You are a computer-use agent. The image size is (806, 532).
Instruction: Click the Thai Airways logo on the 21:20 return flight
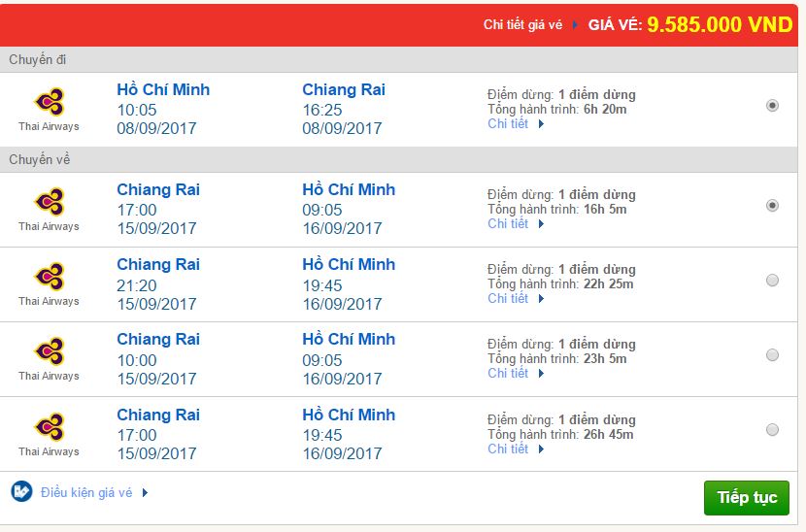[50, 276]
